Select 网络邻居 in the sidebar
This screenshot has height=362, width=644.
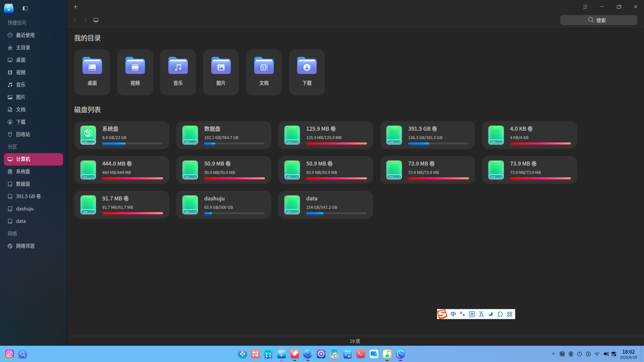pyautogui.click(x=34, y=246)
